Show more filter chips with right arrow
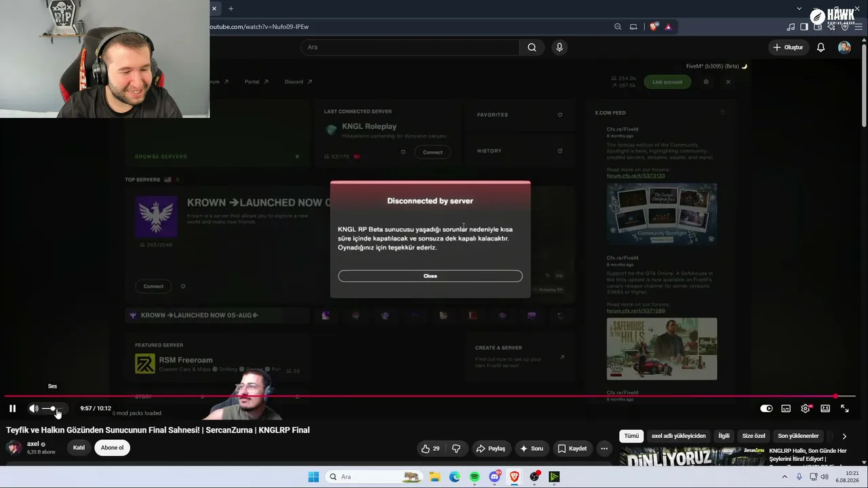Image resolution: width=868 pixels, height=488 pixels. [844, 436]
